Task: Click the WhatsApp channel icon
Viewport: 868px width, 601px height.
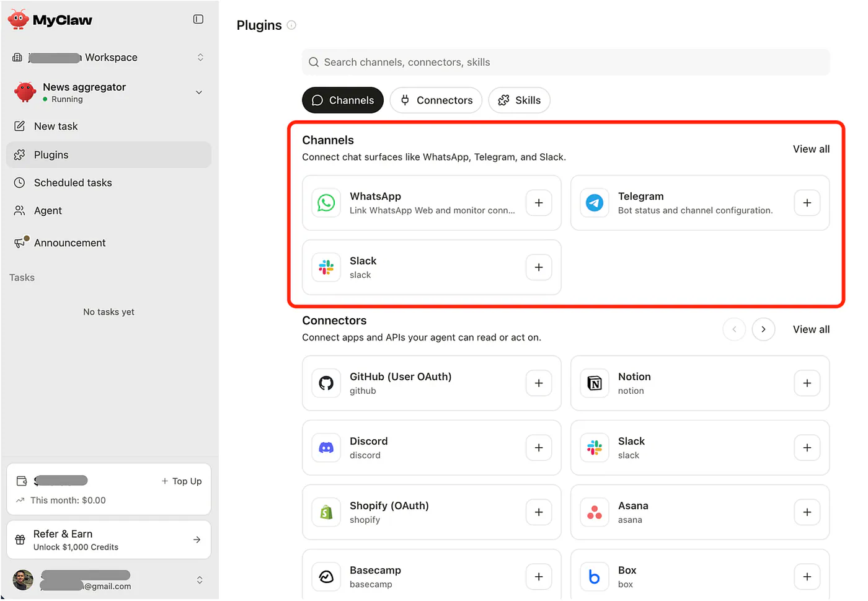Action: pyautogui.click(x=326, y=203)
